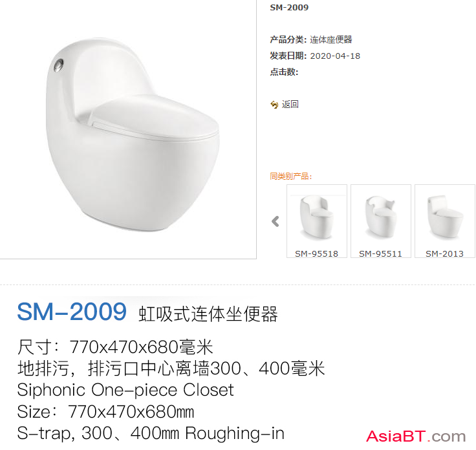This screenshot has height=450, width=476.
Task: Select the Siphonic One-piece Closet text line
Action: [x=125, y=390]
